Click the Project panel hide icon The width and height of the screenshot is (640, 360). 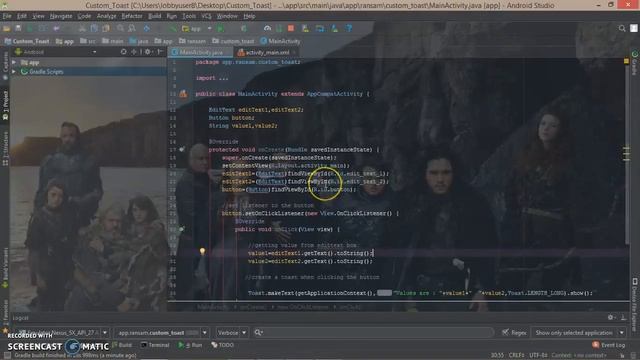pos(160,52)
